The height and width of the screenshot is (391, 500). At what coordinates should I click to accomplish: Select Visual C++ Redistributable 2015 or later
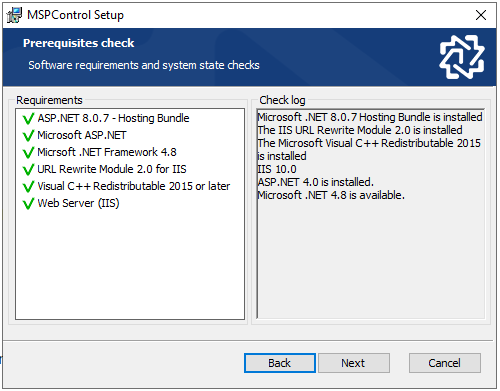pyautogui.click(x=134, y=186)
